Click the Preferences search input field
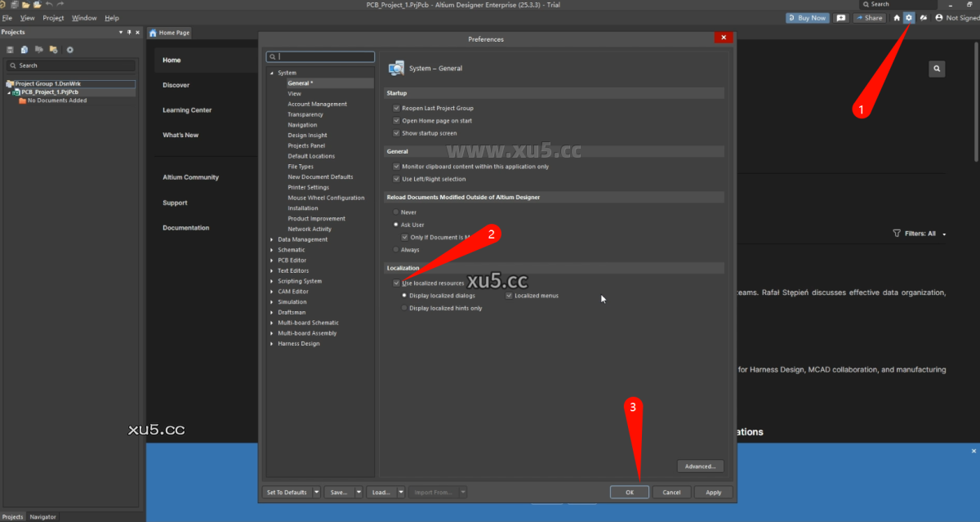 320,56
